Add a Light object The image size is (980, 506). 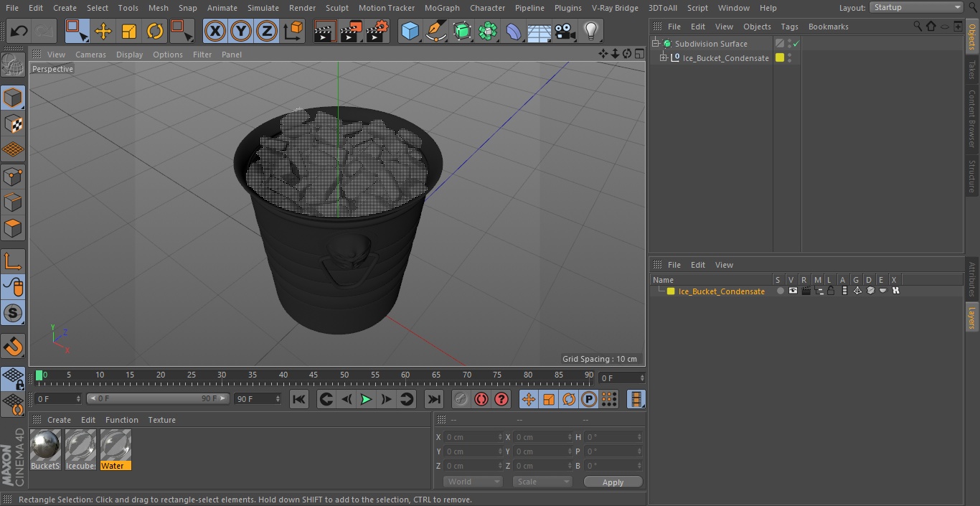590,31
